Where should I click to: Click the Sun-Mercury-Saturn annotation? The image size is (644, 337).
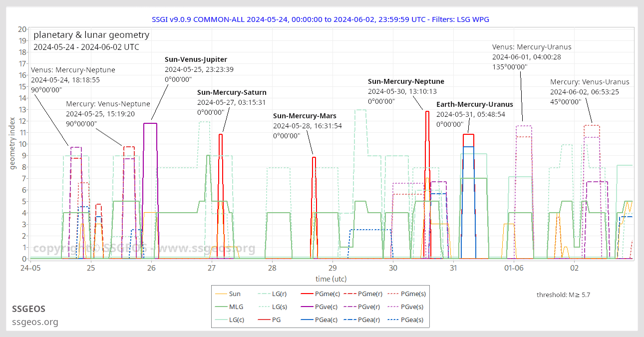(232, 92)
